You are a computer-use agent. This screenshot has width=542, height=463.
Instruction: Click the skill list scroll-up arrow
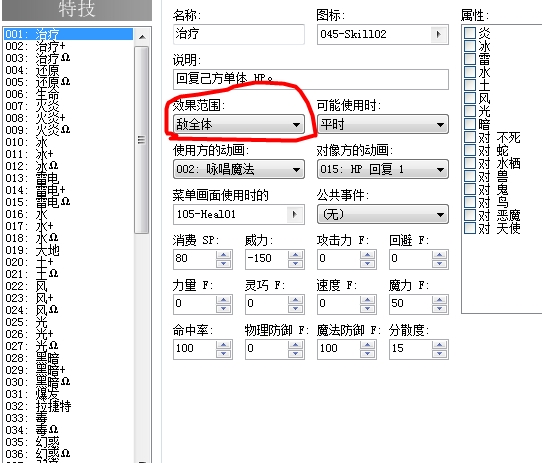point(142,37)
